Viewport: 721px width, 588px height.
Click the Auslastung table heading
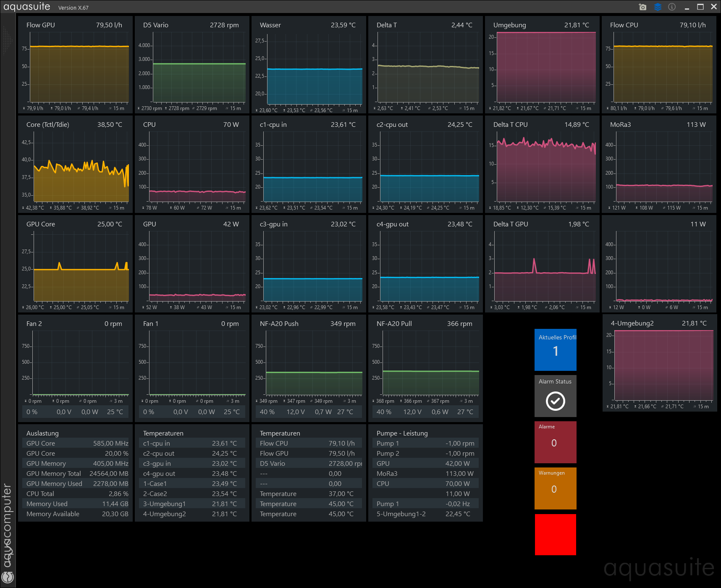tap(42, 433)
